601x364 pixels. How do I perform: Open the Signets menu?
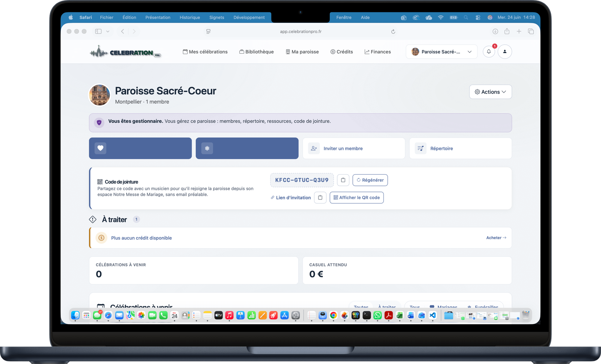coord(217,18)
